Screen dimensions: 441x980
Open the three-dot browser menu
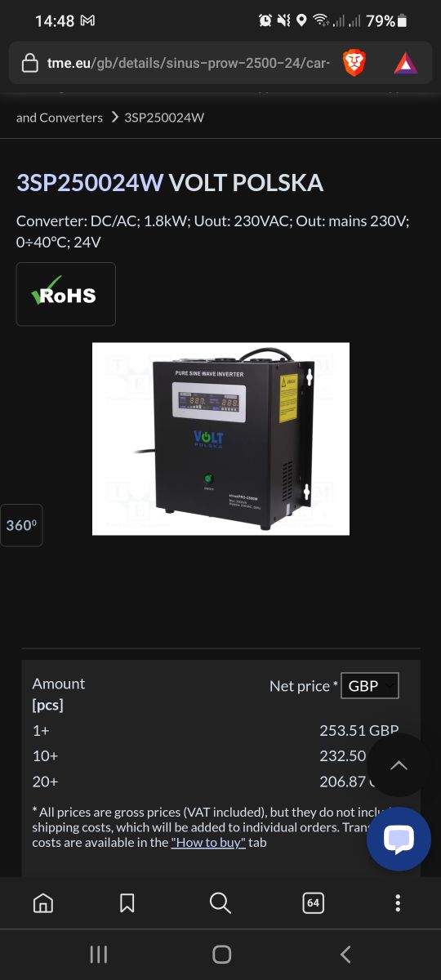(398, 902)
